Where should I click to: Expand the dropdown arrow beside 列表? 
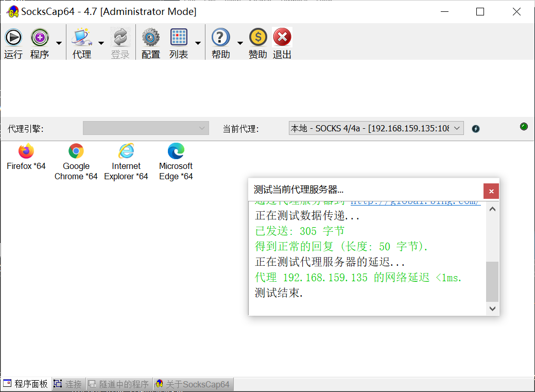[198, 43]
